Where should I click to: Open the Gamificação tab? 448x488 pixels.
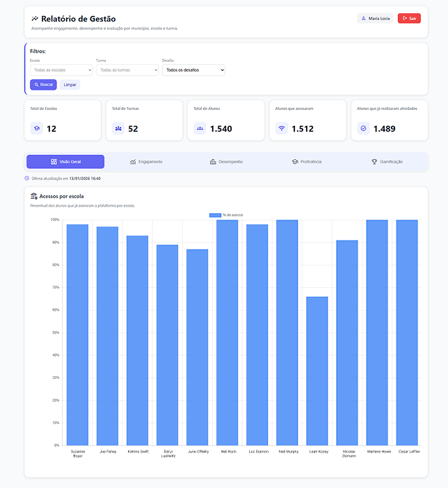click(x=387, y=162)
